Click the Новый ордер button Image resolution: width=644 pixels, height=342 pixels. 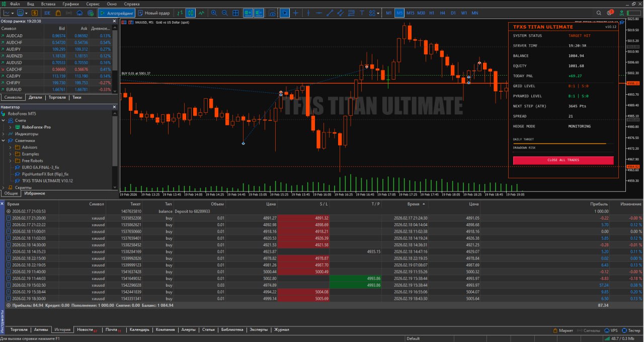[x=154, y=13]
